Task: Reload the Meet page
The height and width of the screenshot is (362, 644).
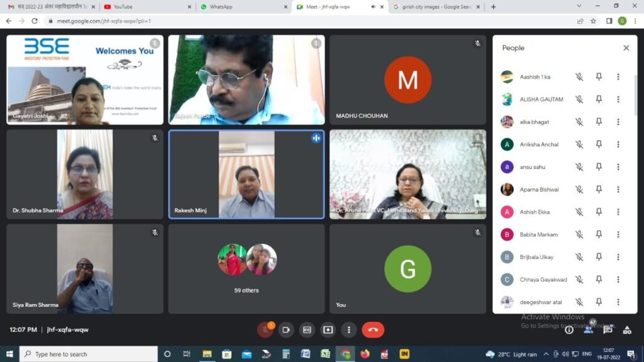Action: (x=35, y=21)
